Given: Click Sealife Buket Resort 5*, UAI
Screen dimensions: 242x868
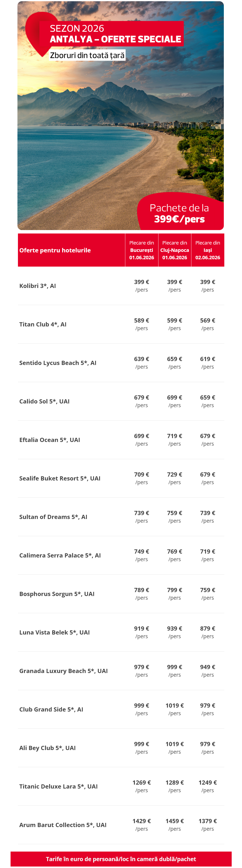Looking at the screenshot, I should pos(60,478).
